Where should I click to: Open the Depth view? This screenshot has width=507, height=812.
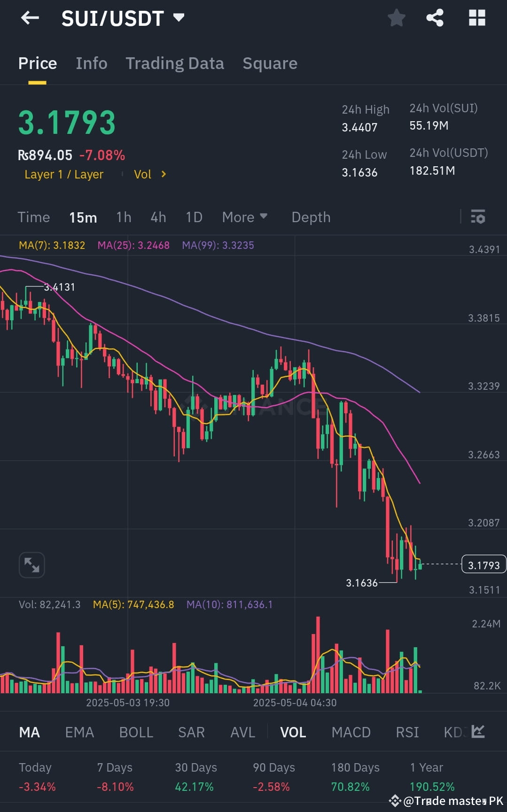[x=311, y=217]
